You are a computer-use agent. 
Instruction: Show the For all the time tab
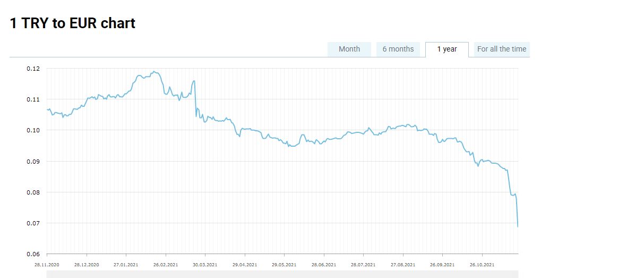(x=501, y=49)
